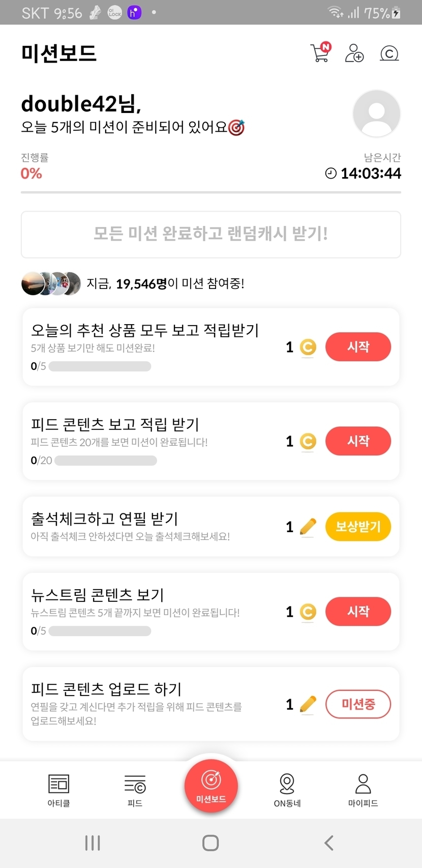Screen dimensions: 422x868
Task: Tap the add friend icon
Action: coord(354,53)
